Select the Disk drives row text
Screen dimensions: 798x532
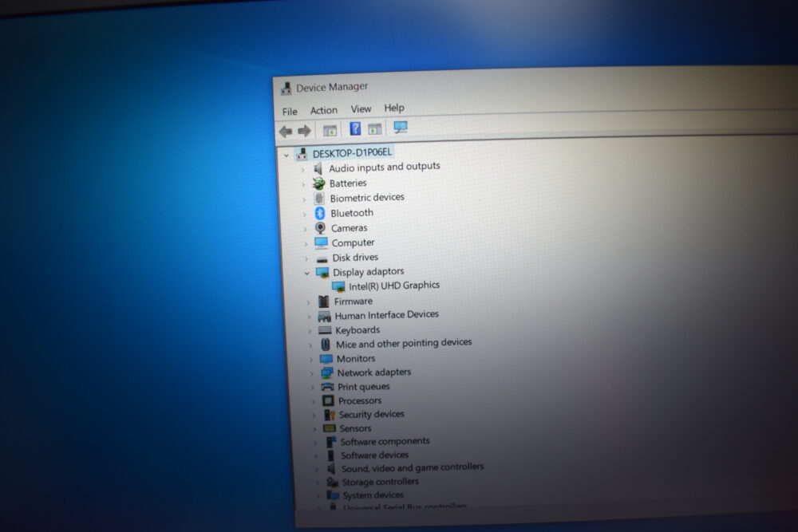(355, 258)
